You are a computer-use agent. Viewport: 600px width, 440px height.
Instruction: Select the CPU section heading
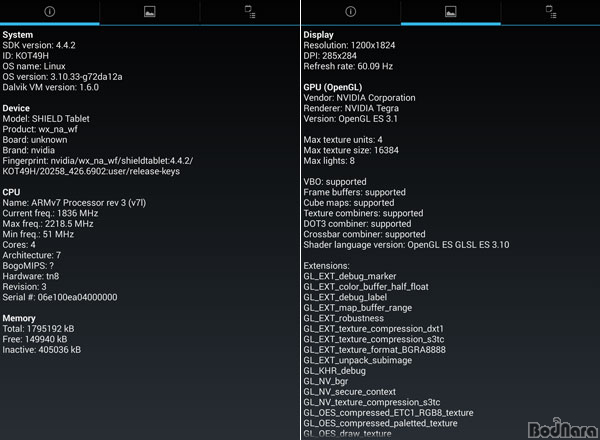click(x=11, y=192)
